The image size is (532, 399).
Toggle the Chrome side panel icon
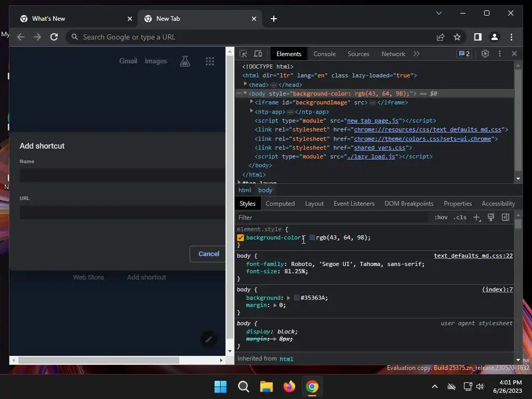[478, 37]
